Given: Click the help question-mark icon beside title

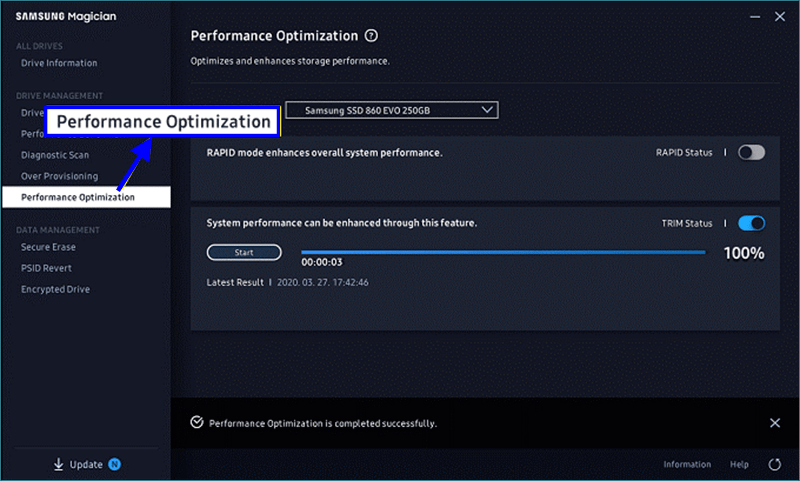Looking at the screenshot, I should tap(371, 36).
